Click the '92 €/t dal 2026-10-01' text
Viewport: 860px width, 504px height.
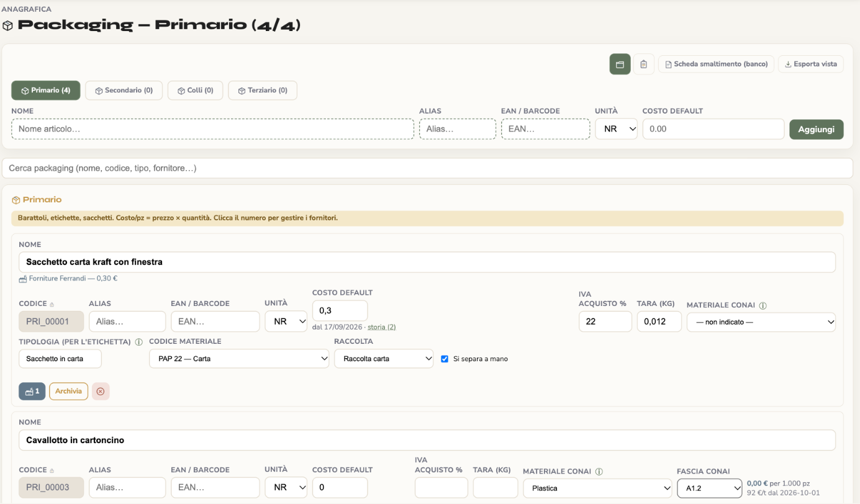coord(783,493)
